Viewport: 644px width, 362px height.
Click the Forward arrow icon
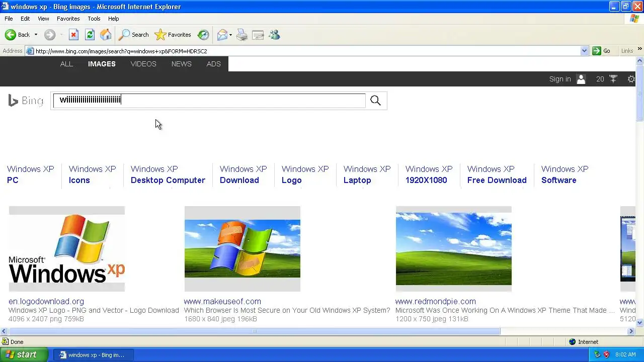point(49,35)
